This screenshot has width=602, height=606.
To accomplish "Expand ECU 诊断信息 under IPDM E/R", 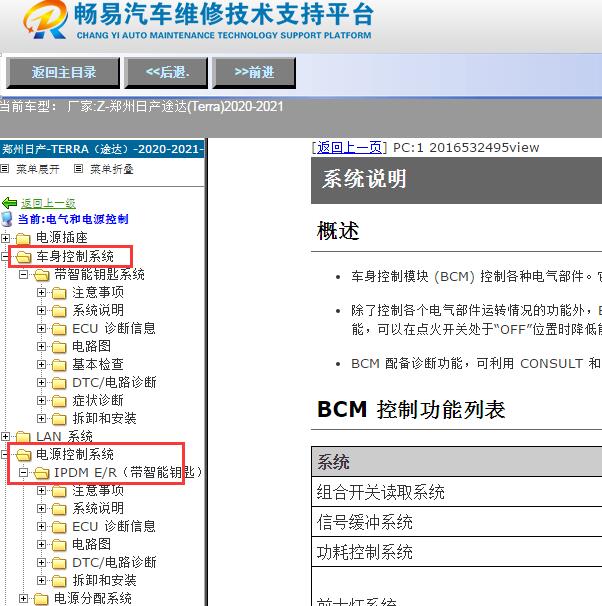I will [41, 526].
